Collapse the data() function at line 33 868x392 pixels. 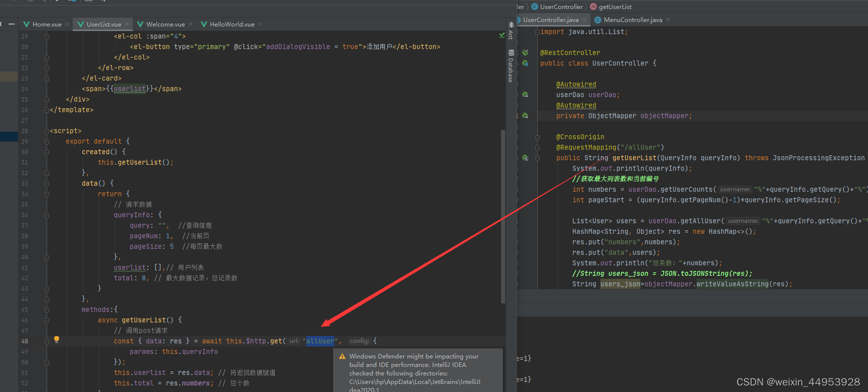47,184
